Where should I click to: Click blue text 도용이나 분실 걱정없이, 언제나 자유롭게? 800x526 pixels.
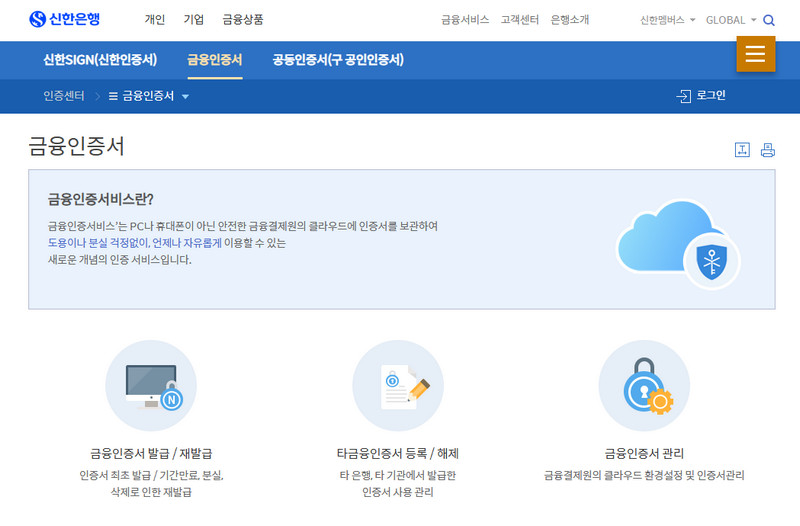pos(135,243)
